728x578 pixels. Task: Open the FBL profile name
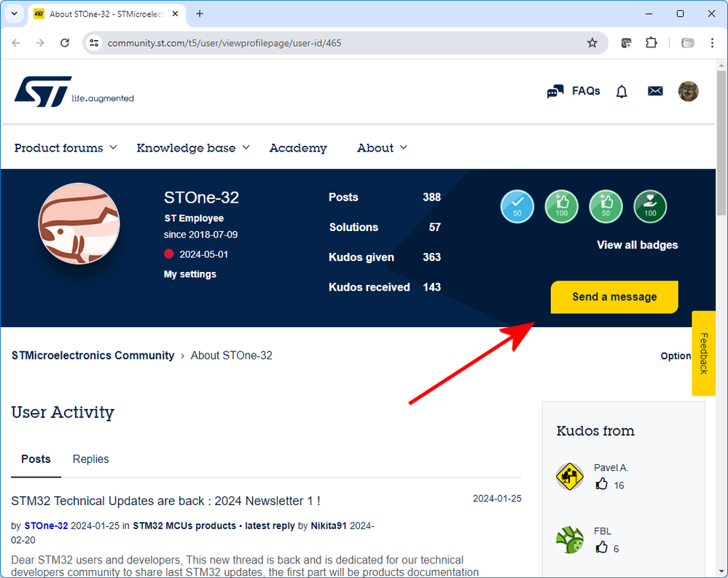[603, 531]
